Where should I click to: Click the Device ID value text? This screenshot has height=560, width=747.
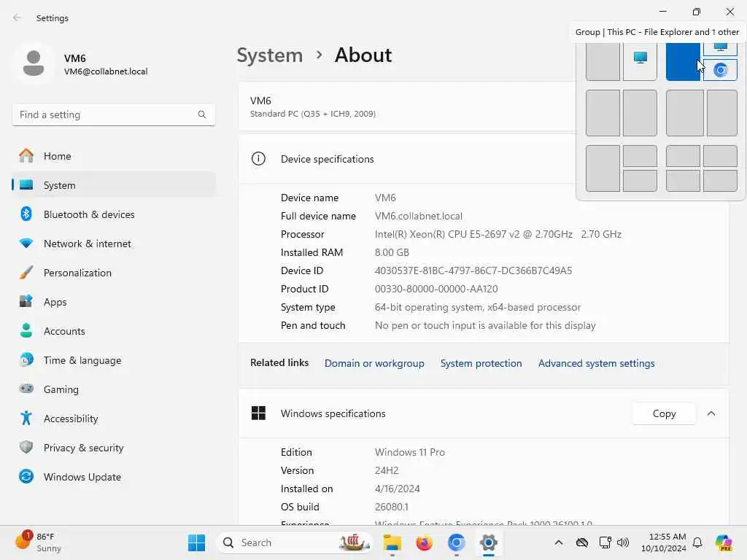(x=473, y=271)
